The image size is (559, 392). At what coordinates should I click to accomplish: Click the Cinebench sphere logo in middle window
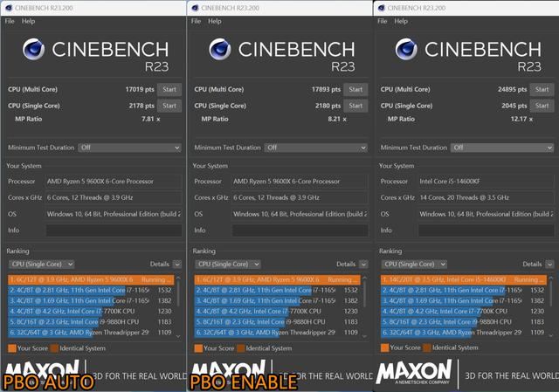221,51
